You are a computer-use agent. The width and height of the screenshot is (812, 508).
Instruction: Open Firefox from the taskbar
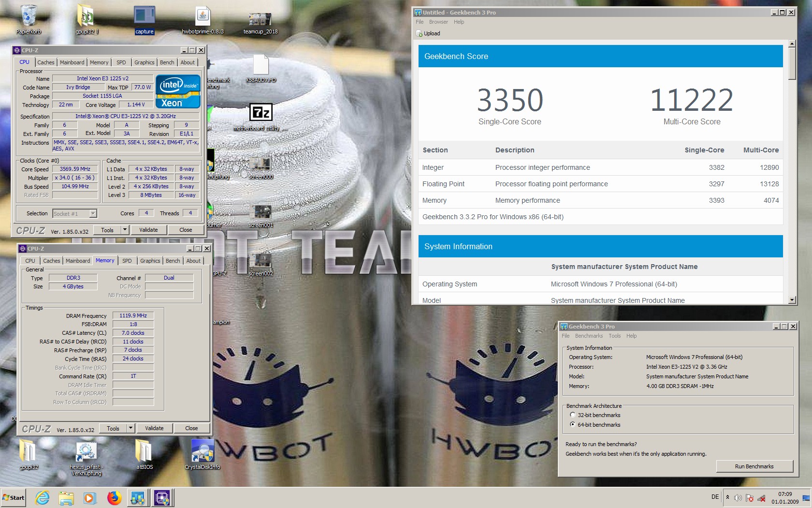pos(114,498)
